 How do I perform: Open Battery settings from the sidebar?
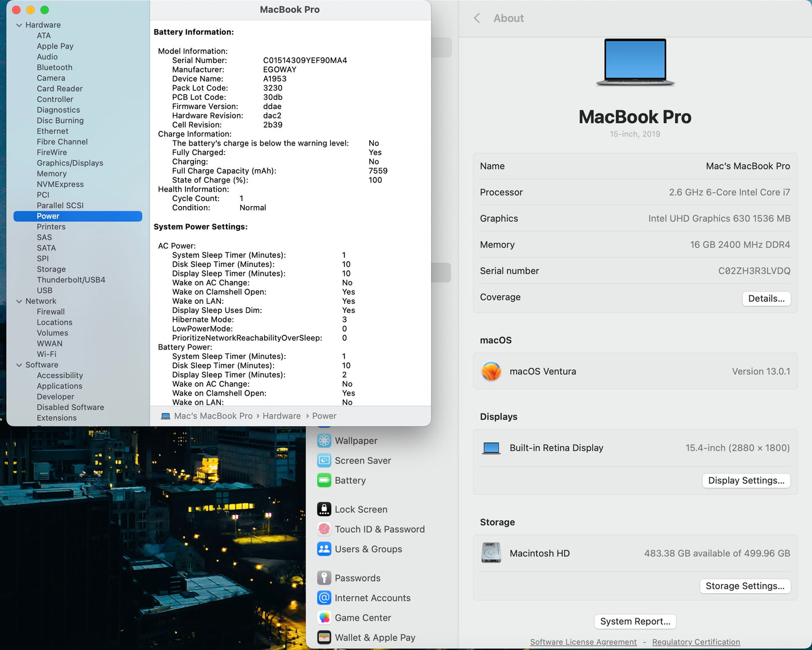click(x=350, y=480)
